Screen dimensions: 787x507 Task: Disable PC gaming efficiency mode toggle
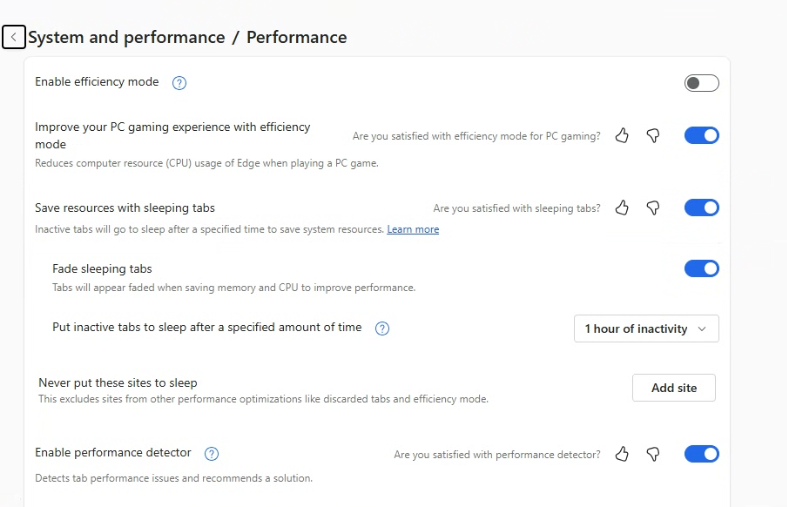[701, 136]
